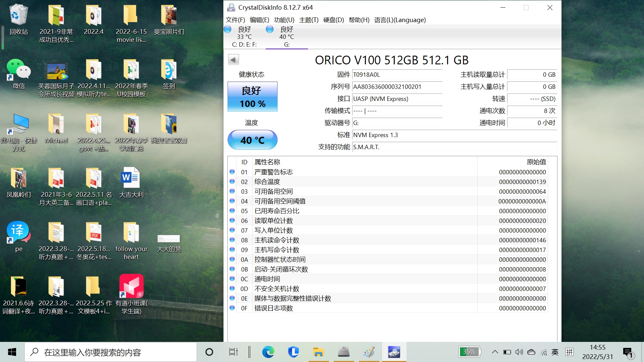Click the 通电次数 value 8 次
The width and height of the screenshot is (644, 362).
(x=532, y=111)
